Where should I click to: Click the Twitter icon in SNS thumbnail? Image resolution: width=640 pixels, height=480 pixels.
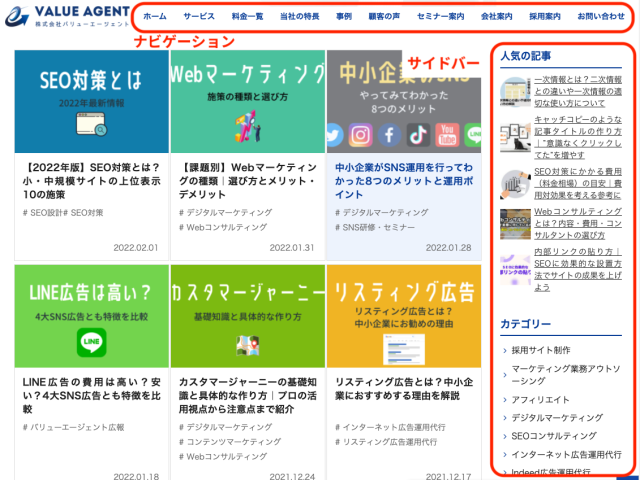(x=335, y=135)
